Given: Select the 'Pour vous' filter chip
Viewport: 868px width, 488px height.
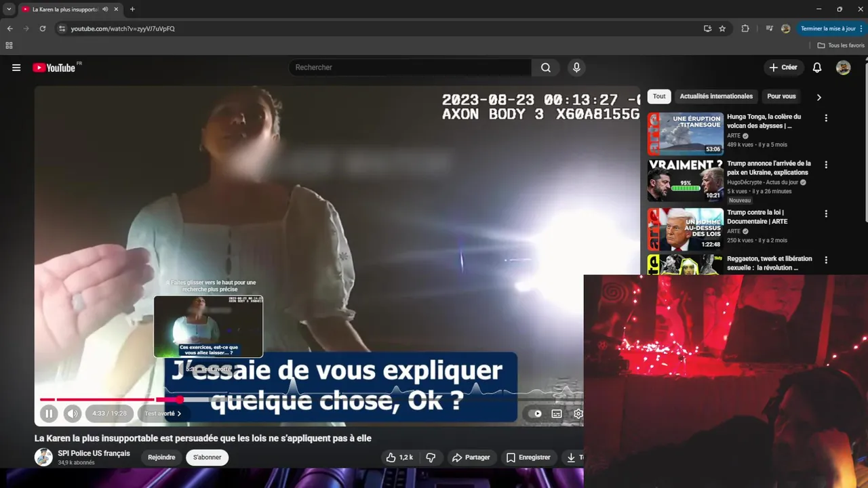Looking at the screenshot, I should pyautogui.click(x=781, y=96).
